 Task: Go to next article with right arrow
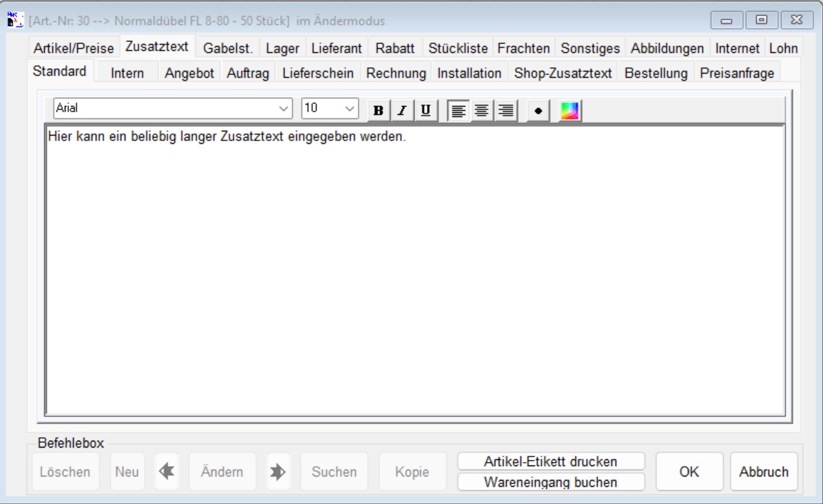pyautogui.click(x=278, y=472)
